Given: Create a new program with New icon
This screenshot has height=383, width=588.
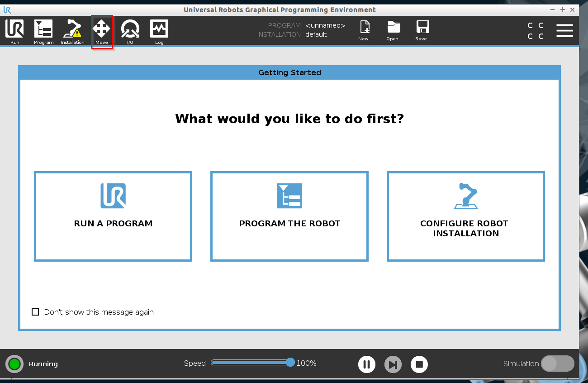Looking at the screenshot, I should (x=365, y=31).
